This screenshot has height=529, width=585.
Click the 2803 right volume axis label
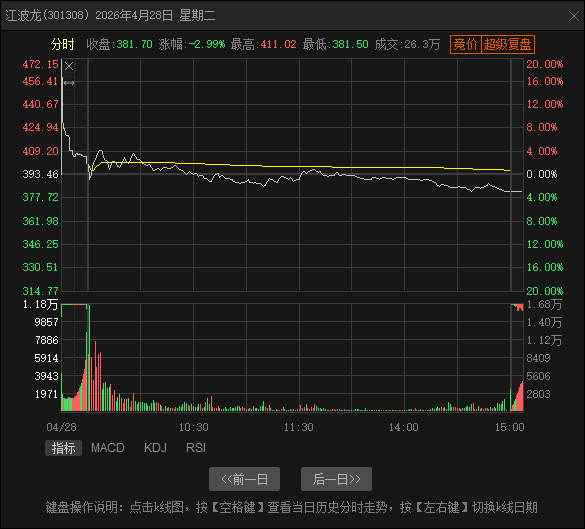[x=538, y=394]
